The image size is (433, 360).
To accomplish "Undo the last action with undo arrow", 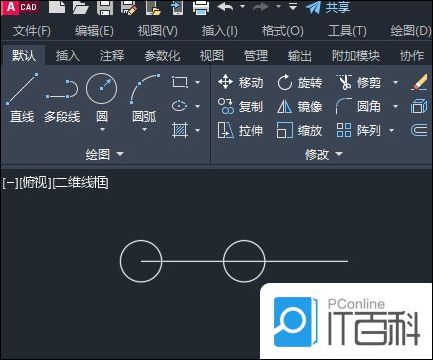I will [225, 7].
